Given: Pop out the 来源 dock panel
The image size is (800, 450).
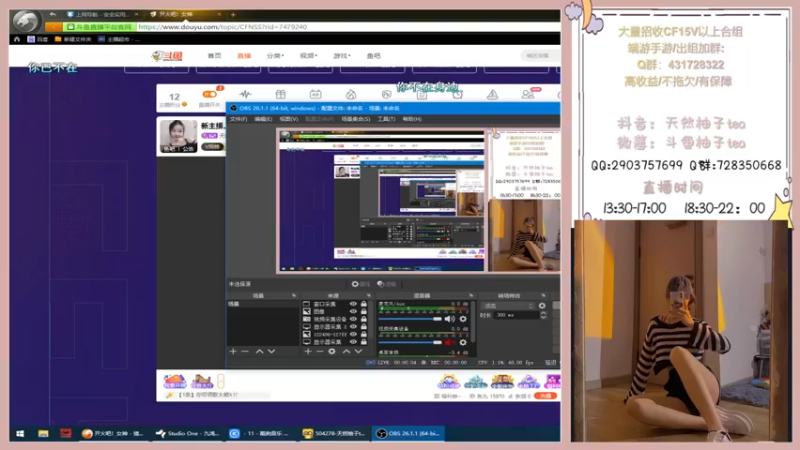Looking at the screenshot, I should tap(369, 295).
